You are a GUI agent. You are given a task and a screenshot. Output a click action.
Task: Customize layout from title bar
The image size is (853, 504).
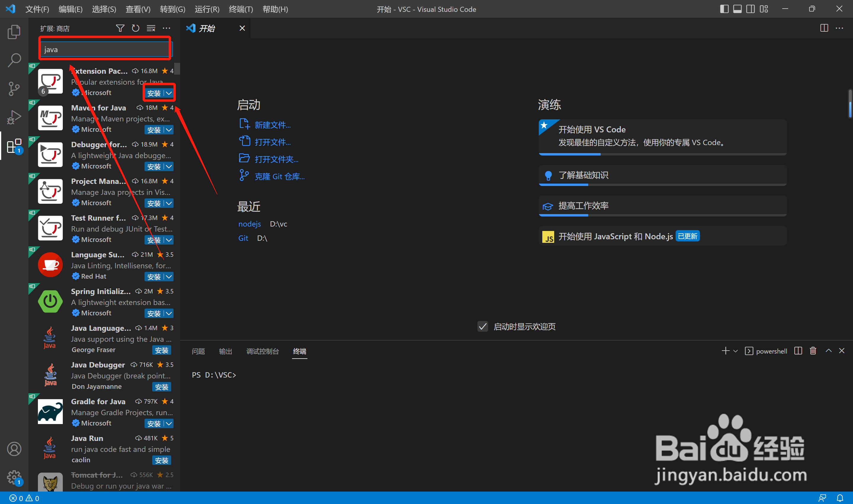(764, 9)
